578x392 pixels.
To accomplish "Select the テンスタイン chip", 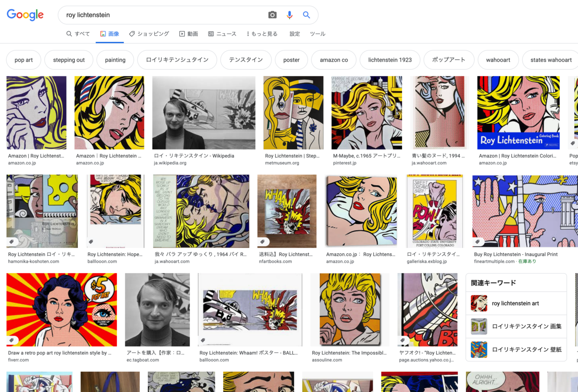I will 246,60.
